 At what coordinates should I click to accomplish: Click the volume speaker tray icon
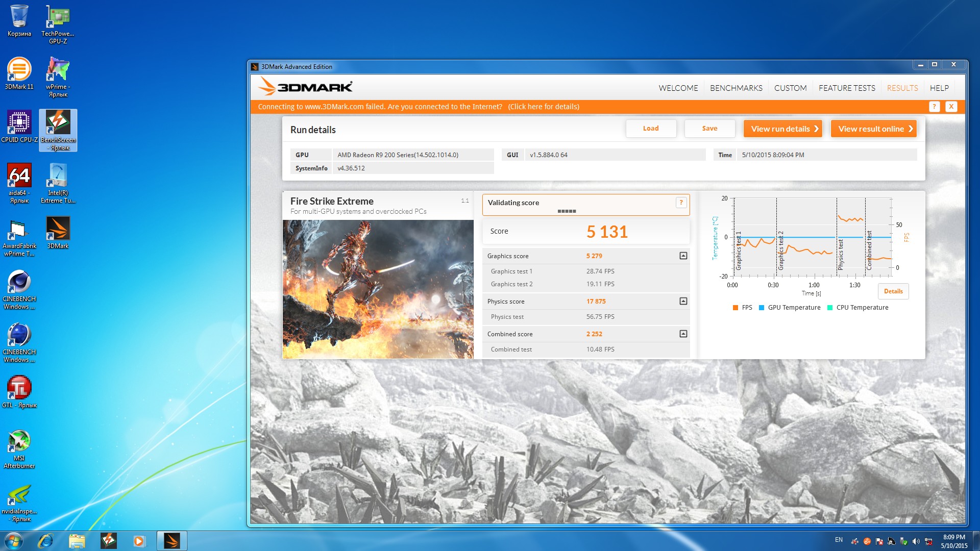click(x=916, y=541)
